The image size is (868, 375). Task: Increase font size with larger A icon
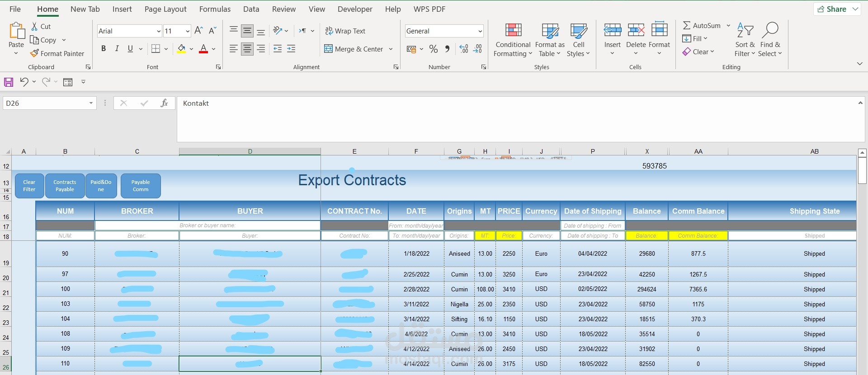[198, 31]
